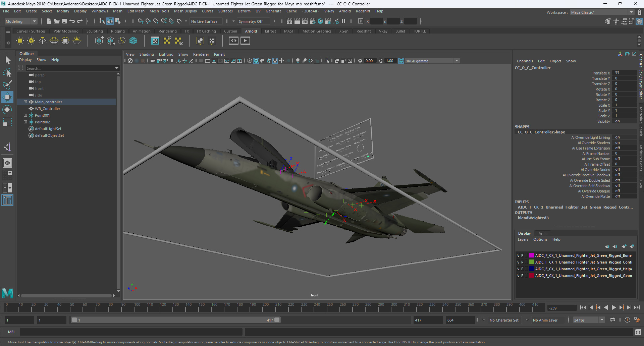644x346 pixels.
Task: Expand the Point001 node in Outliner
Action: tap(25, 115)
